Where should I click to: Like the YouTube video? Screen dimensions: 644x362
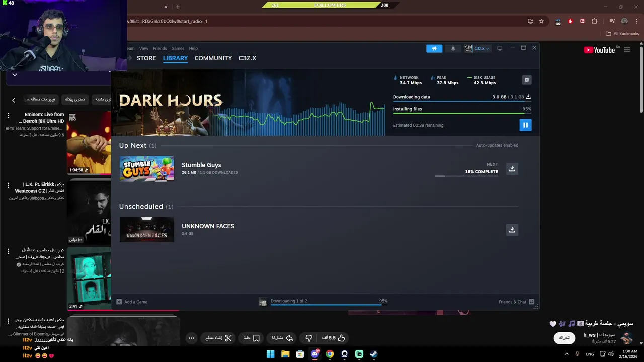tap(334, 338)
